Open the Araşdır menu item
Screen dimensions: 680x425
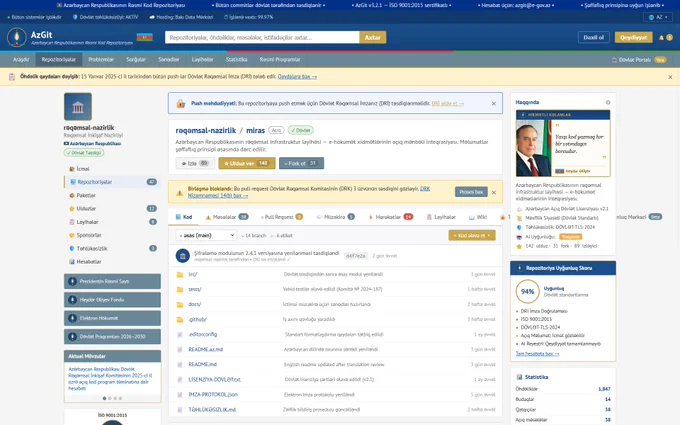tap(21, 59)
